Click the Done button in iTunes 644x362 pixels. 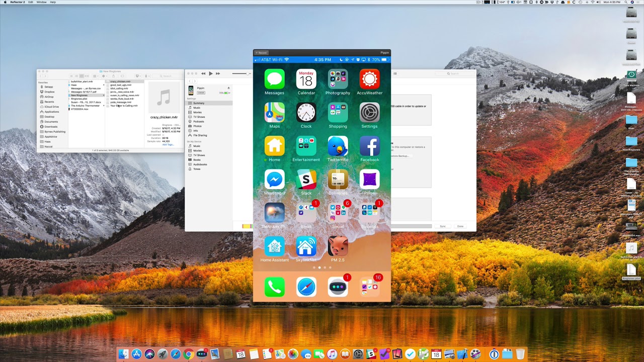460,226
